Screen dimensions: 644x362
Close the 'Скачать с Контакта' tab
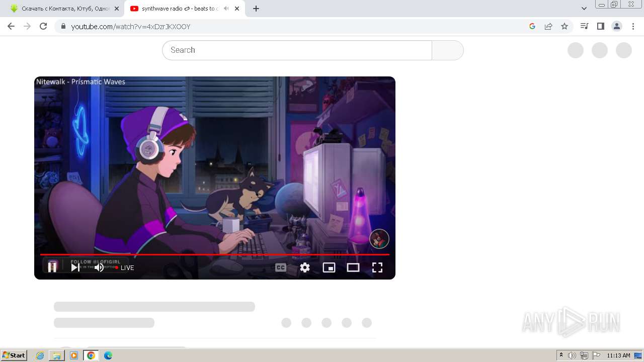click(117, 9)
